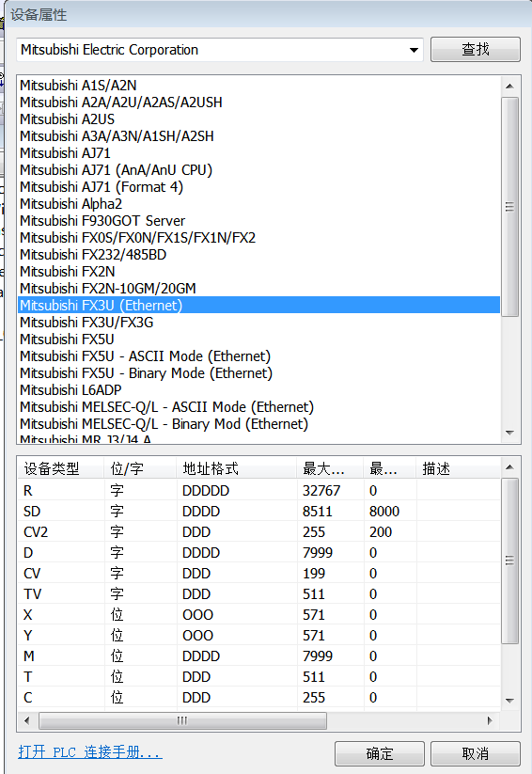Cancel the dialog with 取消
The height and width of the screenshot is (774, 532).
click(x=476, y=753)
